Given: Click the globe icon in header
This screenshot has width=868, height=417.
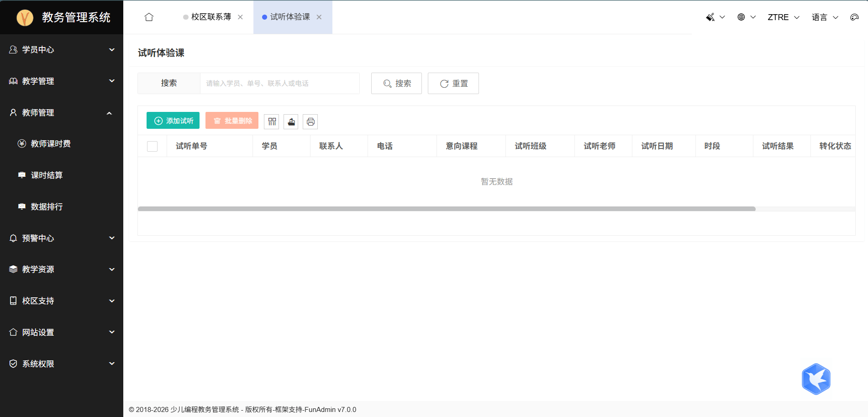Looking at the screenshot, I should pyautogui.click(x=741, y=17).
